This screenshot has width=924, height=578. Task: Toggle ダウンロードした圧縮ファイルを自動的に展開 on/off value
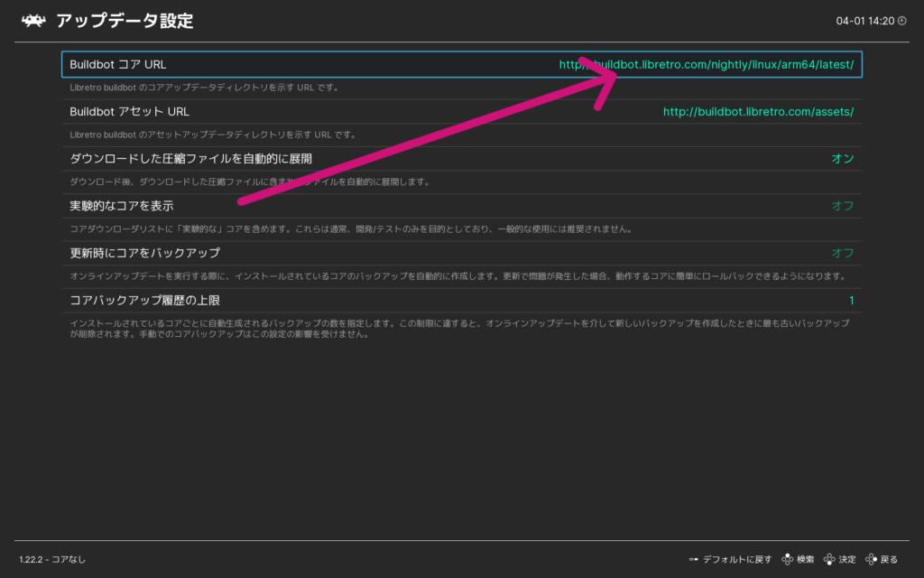842,159
